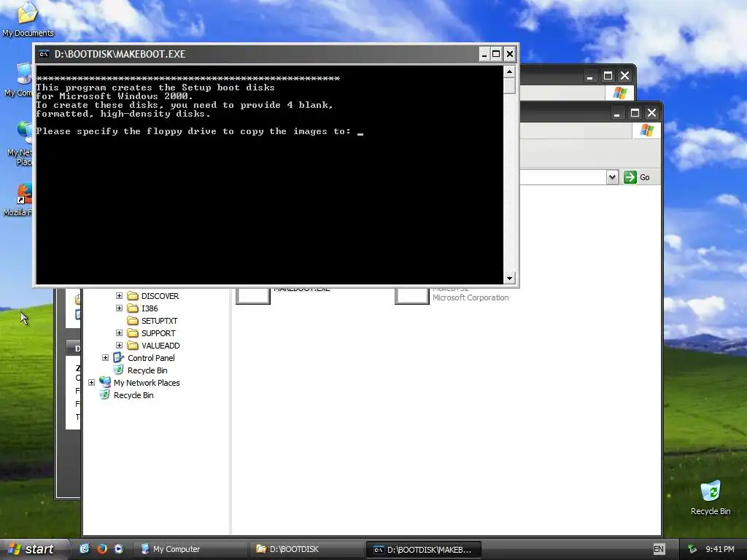The width and height of the screenshot is (747, 560).
Task: Activate the D:\BOOTDISK\MAKEB... taskbar button
Action: tap(424, 550)
